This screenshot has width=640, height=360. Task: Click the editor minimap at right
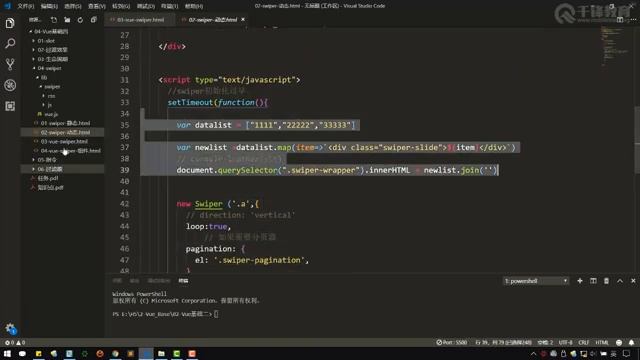click(616, 46)
